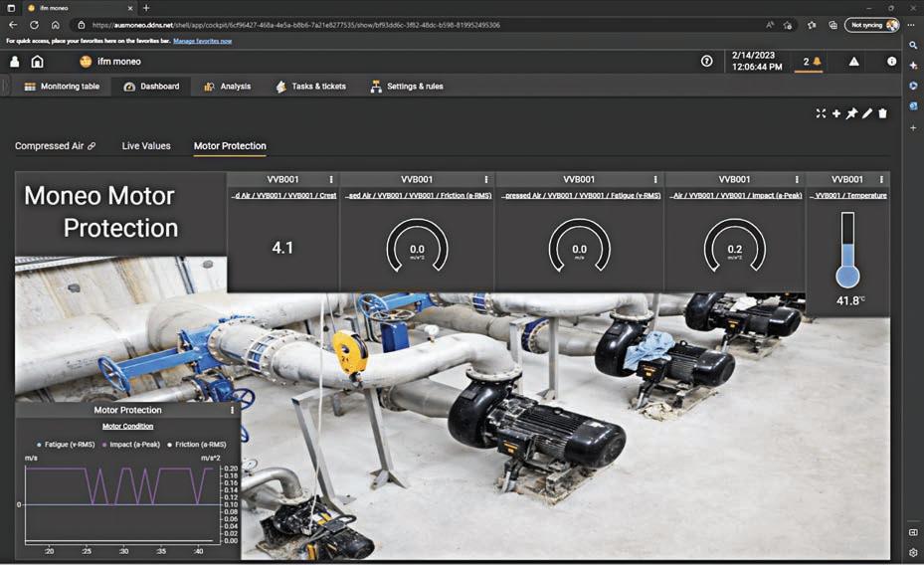Screen dimensions: 924x565
Task: Open the user profile icon
Action: 15,62
